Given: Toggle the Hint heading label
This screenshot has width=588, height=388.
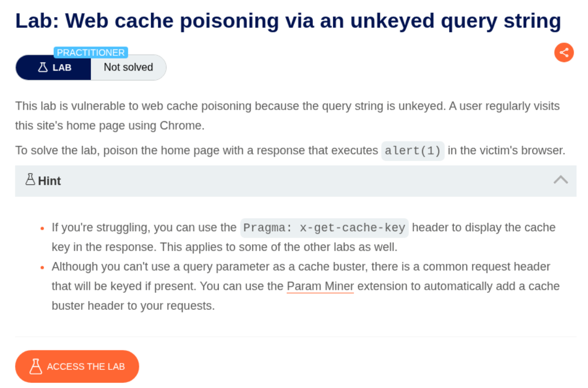Looking at the screenshot, I should tap(49, 181).
